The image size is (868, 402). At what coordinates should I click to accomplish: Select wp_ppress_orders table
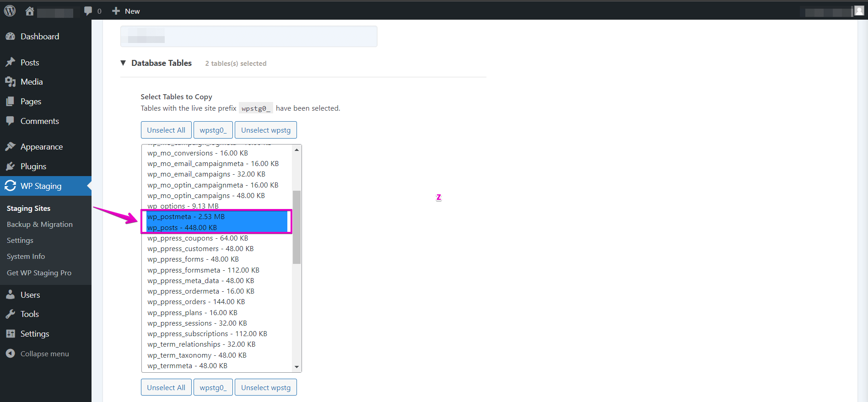click(217, 302)
